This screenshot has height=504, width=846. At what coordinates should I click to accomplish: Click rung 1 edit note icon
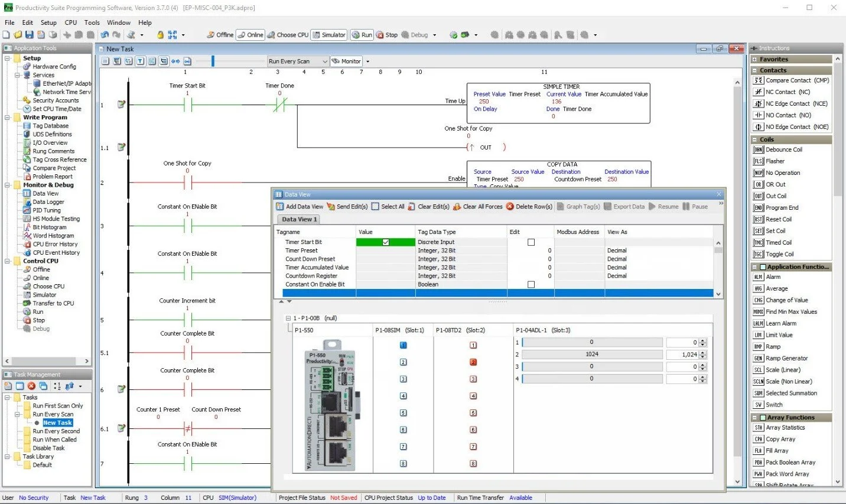[121, 105]
